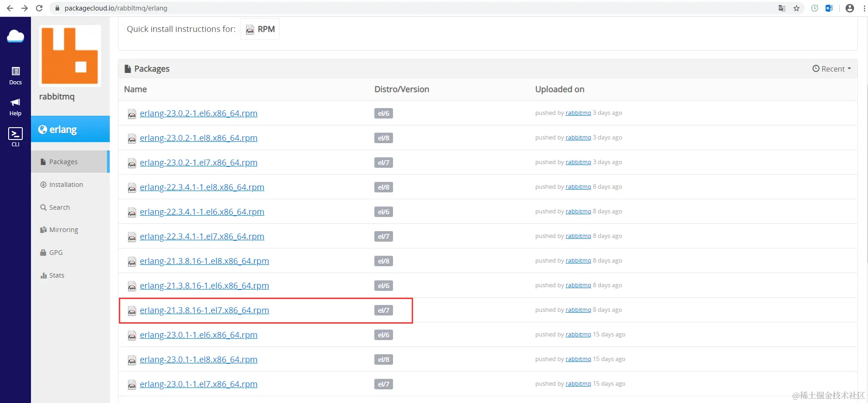The image size is (868, 403).
Task: Reload the page with refresh icon
Action: [39, 8]
